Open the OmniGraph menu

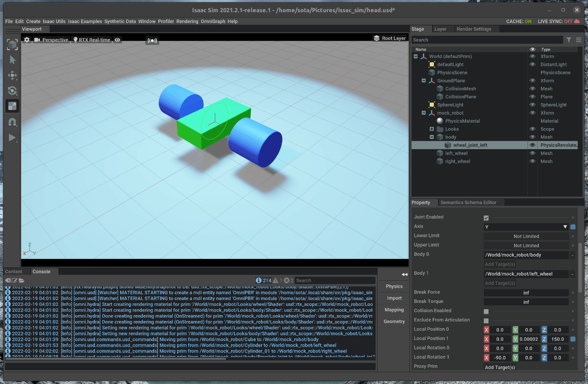(x=213, y=21)
